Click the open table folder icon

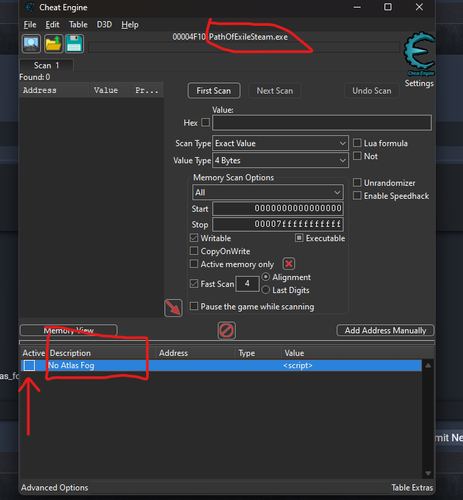53,44
